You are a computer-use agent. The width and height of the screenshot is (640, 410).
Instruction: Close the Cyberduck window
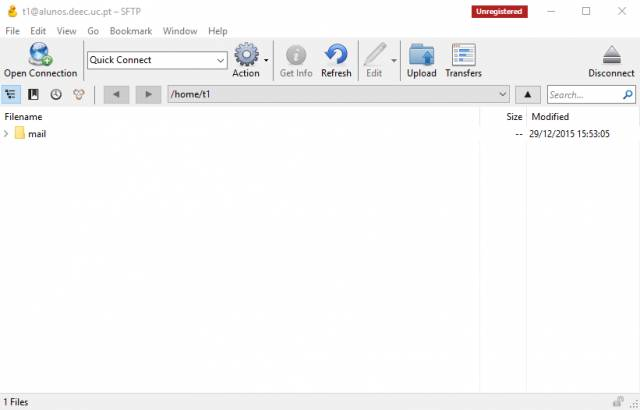click(x=622, y=11)
